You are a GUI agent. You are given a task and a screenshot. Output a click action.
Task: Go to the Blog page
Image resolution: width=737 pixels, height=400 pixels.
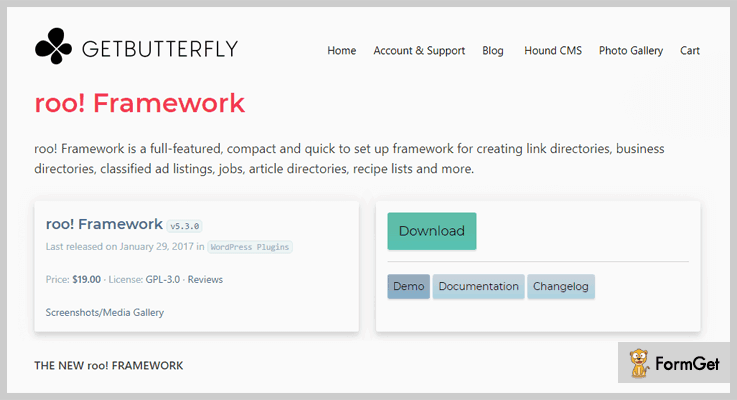click(x=493, y=50)
